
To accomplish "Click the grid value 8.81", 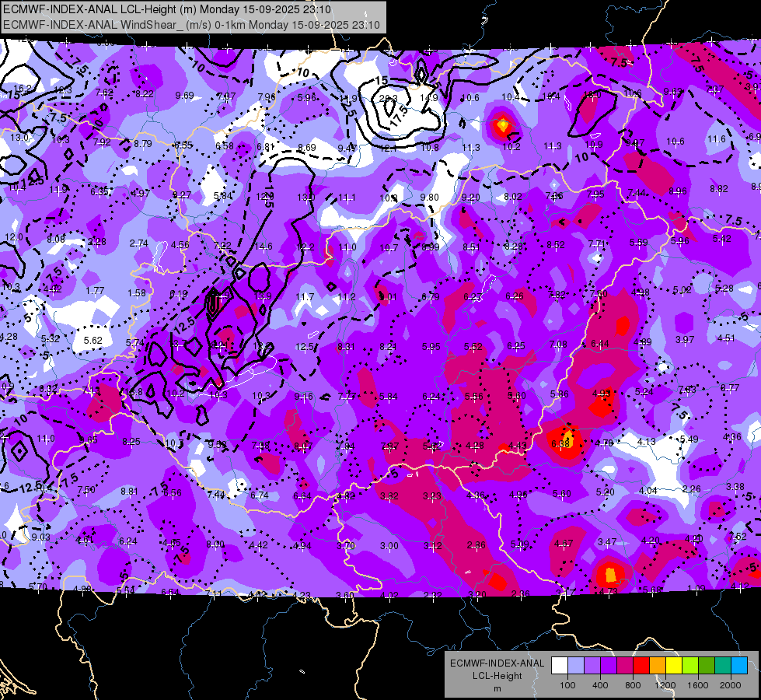I will pos(129,491).
